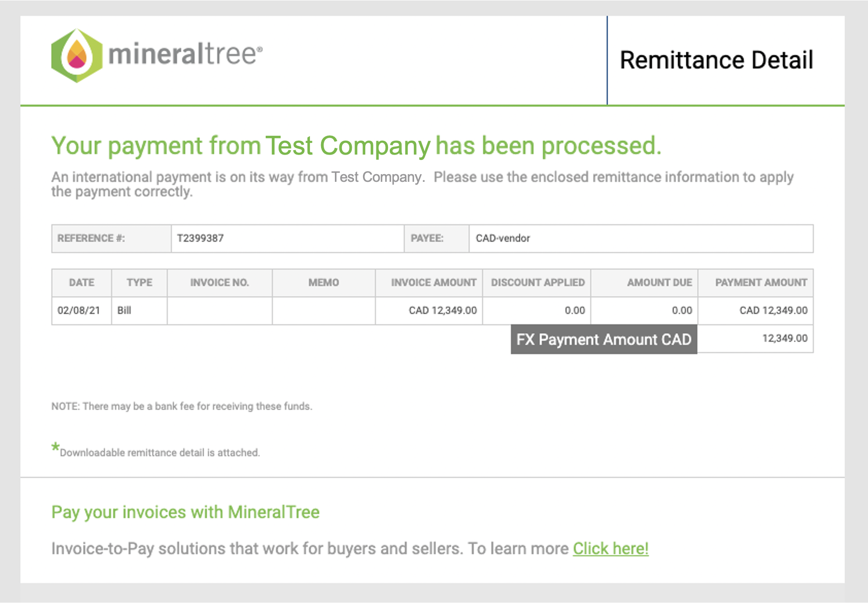Click the MEMO column header

coord(324,283)
